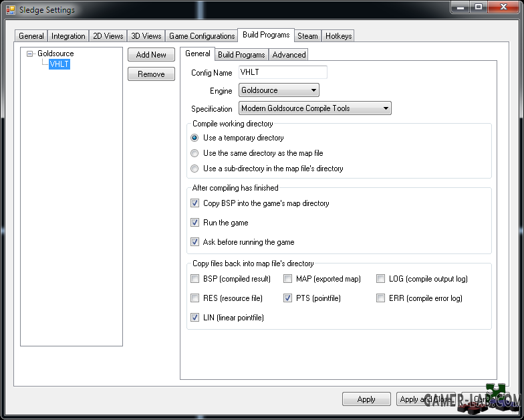Open the 3D Views tab
The height and width of the screenshot is (420, 524).
tap(146, 36)
